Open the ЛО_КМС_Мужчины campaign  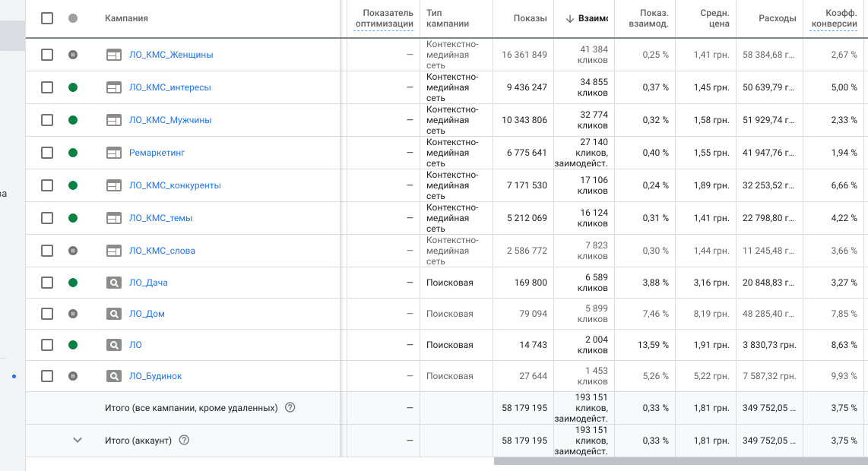pyautogui.click(x=170, y=120)
